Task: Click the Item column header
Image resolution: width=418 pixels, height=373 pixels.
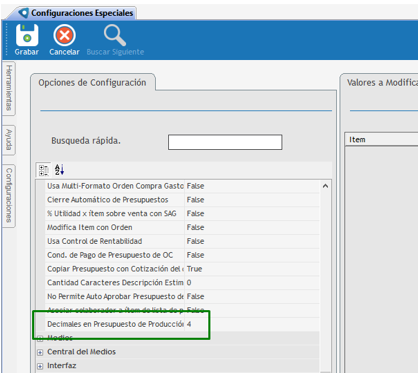Action: click(381, 140)
